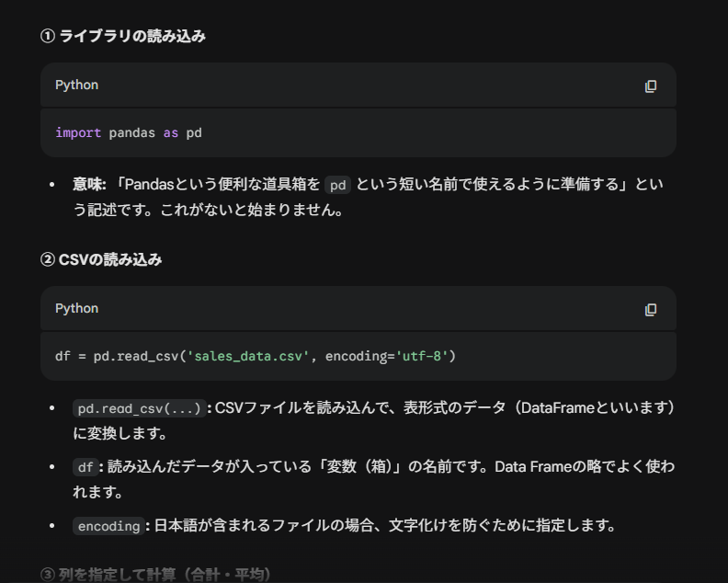Copy the import pandas code block

tap(651, 86)
